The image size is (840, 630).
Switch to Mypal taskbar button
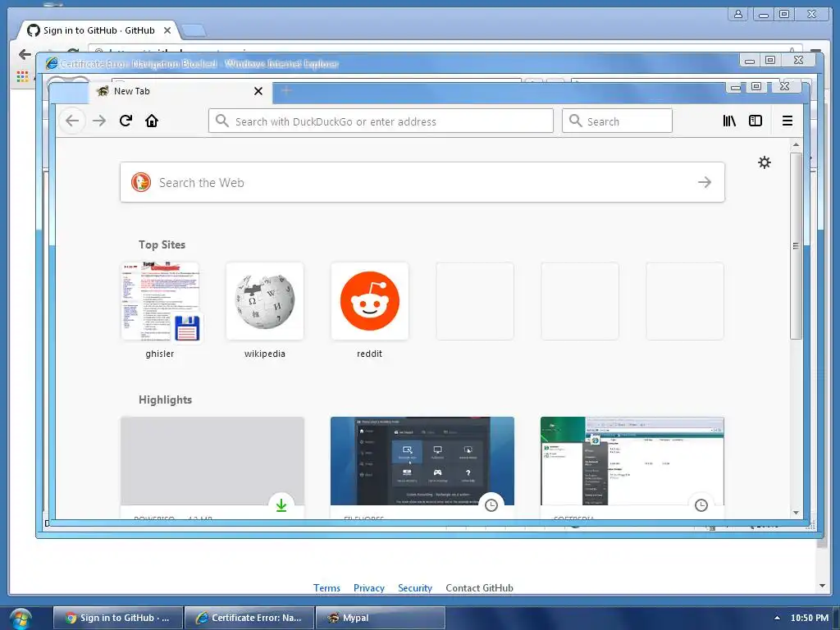(x=381, y=618)
